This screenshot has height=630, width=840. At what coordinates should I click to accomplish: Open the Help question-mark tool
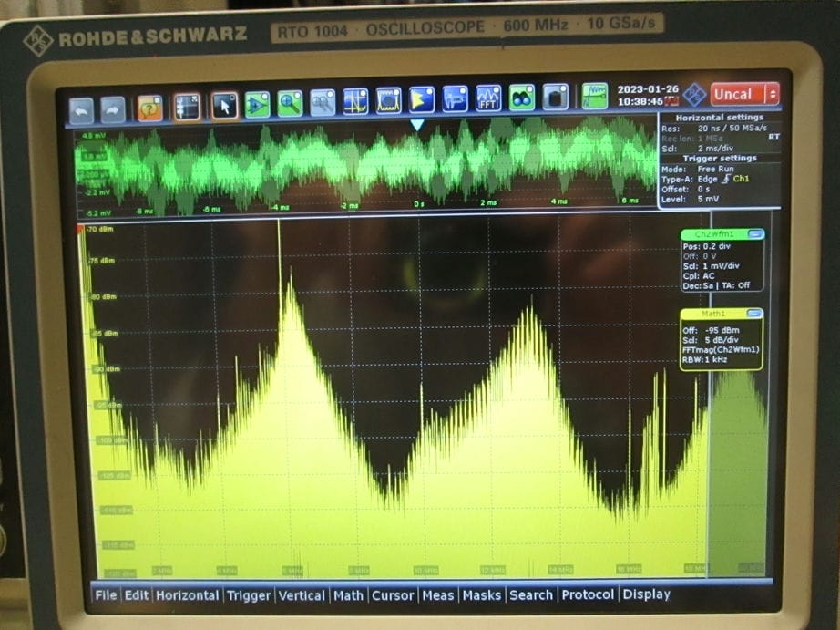pyautogui.click(x=150, y=108)
